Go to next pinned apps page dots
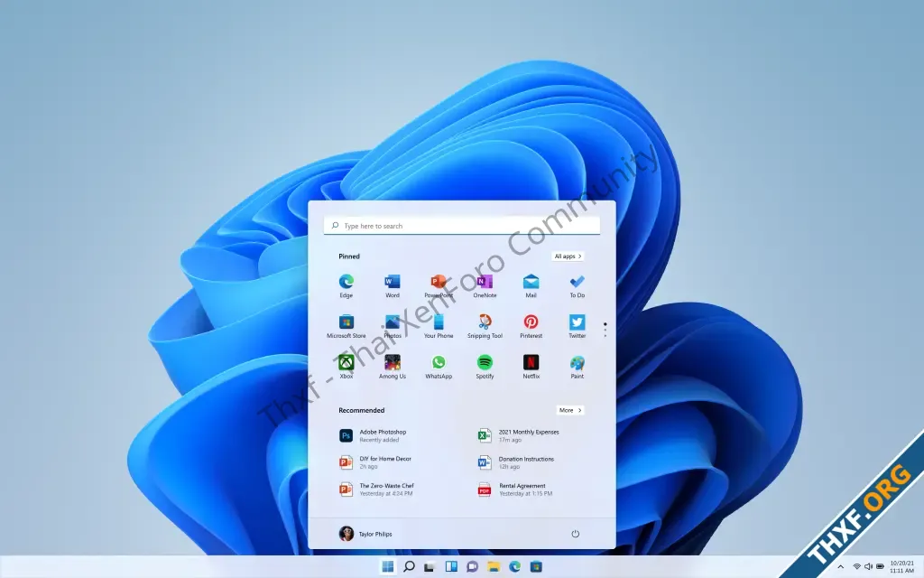 (x=605, y=331)
